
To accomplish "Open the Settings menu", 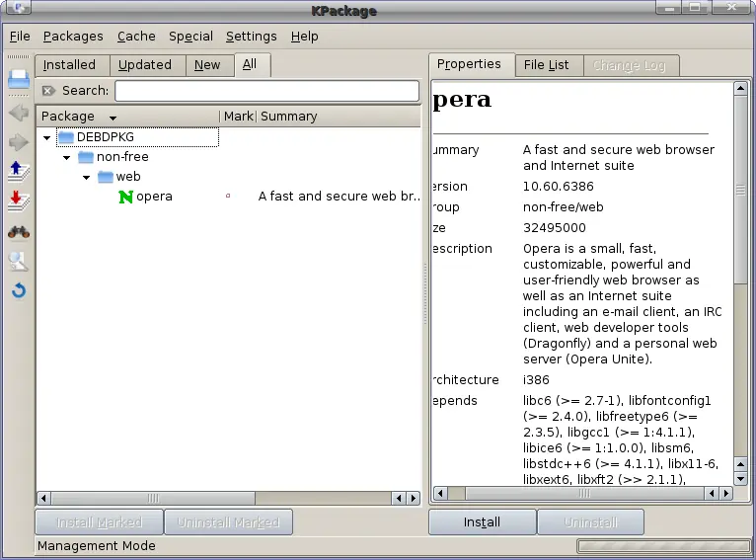I will (x=252, y=37).
